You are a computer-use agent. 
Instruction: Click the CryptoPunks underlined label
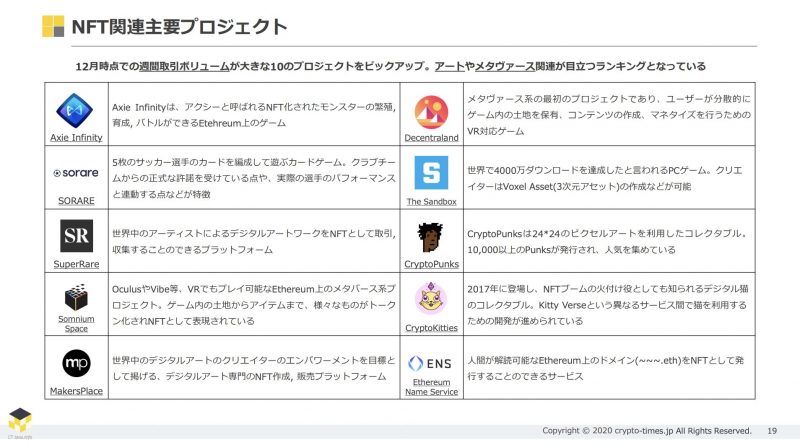coord(432,264)
